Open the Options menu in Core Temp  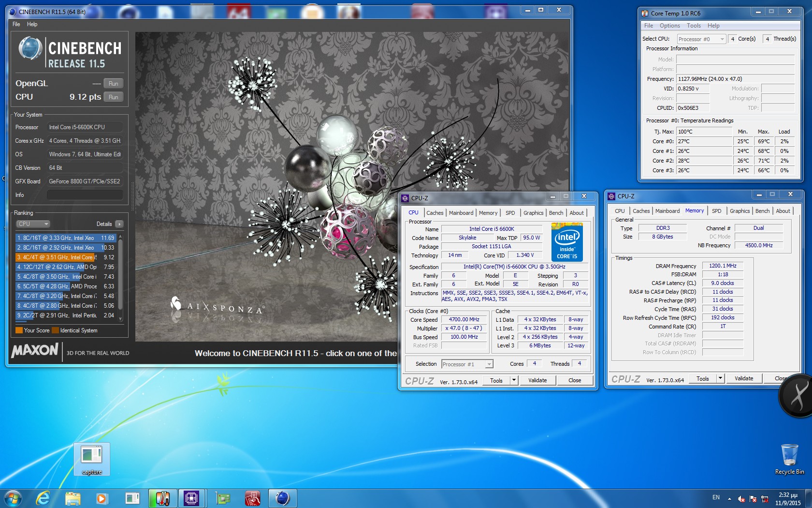coord(669,26)
